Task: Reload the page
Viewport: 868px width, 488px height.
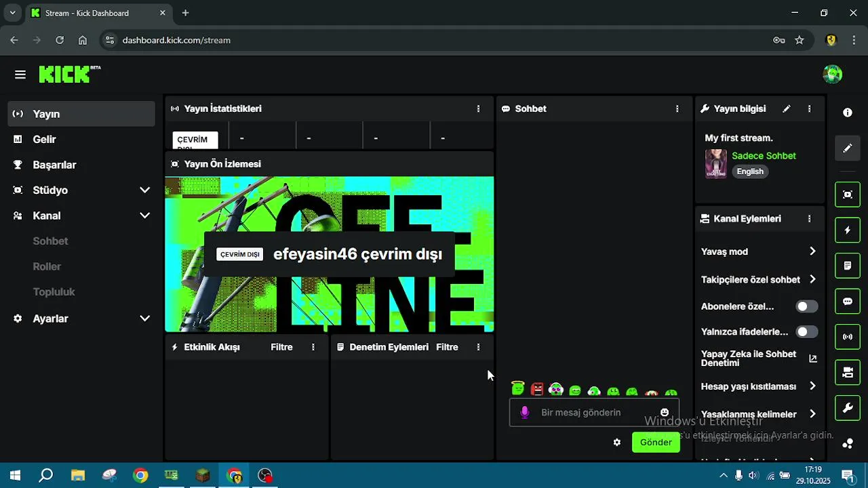Action: pos(60,40)
